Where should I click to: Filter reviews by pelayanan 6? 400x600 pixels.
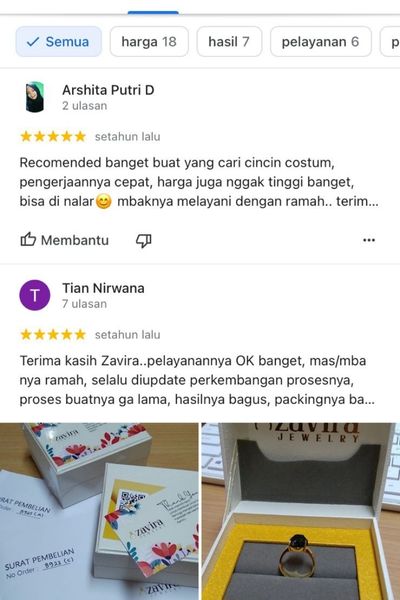tap(321, 42)
